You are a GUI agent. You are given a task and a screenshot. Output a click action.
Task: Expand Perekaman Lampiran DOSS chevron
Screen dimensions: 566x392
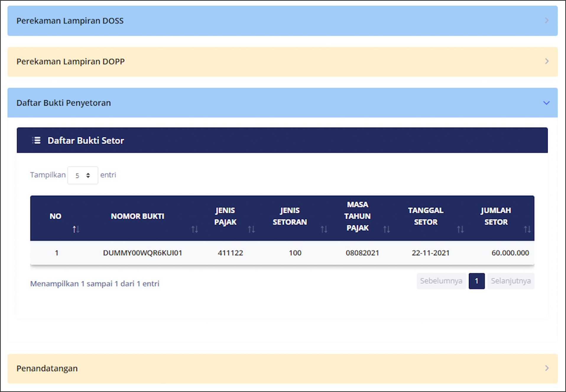pos(546,21)
